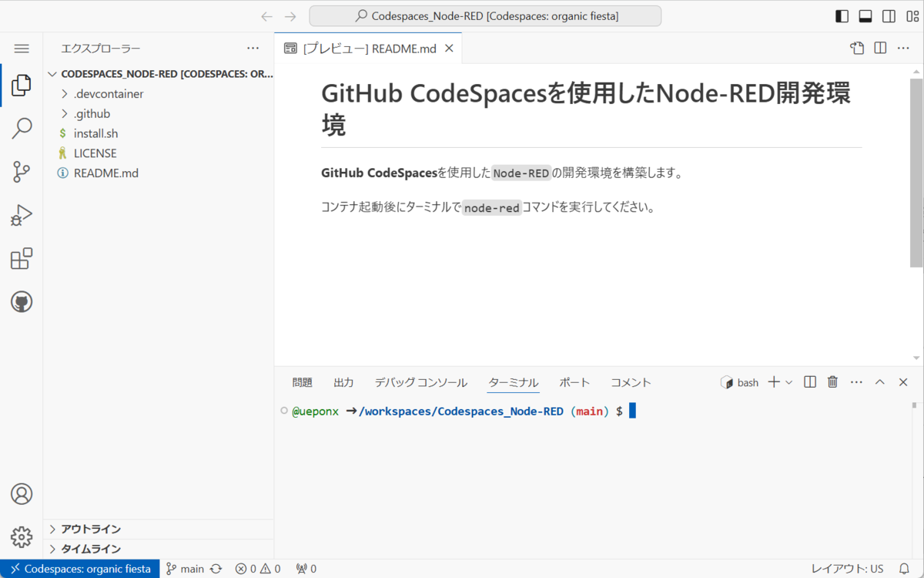Open the Source Control view

coord(22,171)
